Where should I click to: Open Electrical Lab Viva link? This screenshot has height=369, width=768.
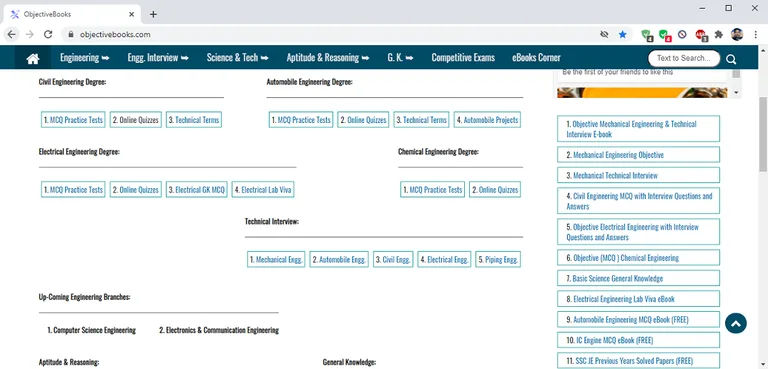tap(263, 190)
